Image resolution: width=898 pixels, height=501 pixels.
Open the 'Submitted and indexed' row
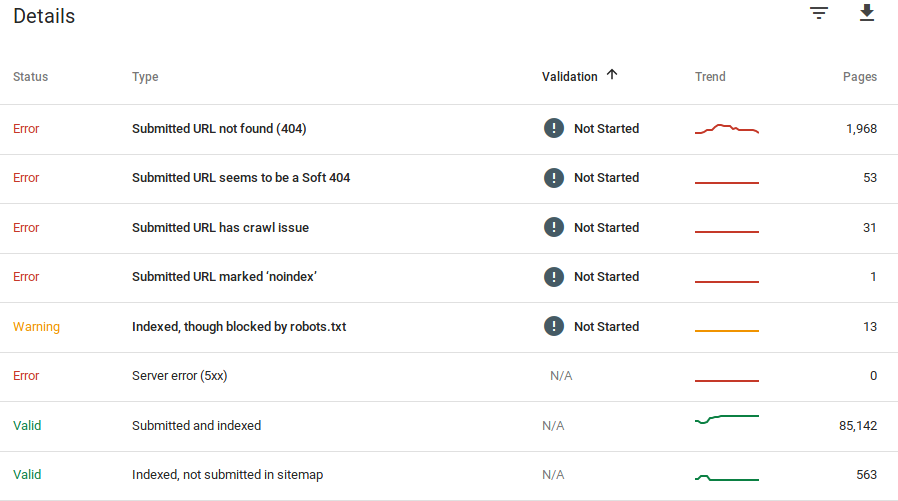tap(196, 426)
